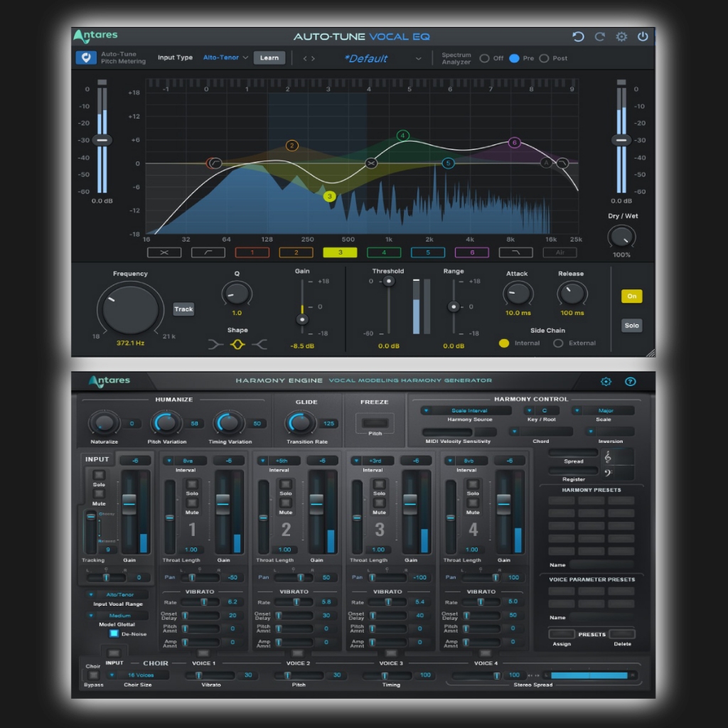Toggle the Vocal EQ power icon
728x728 pixels.
coord(643,37)
